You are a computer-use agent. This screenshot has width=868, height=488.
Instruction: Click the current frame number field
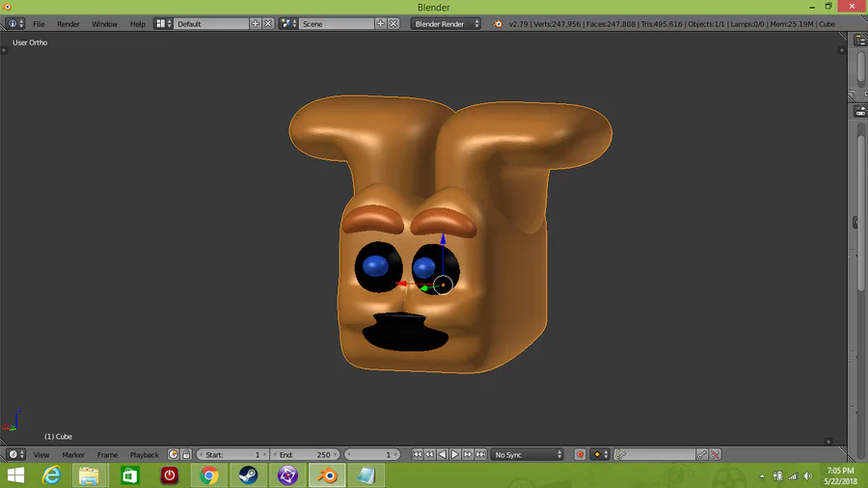(372, 454)
